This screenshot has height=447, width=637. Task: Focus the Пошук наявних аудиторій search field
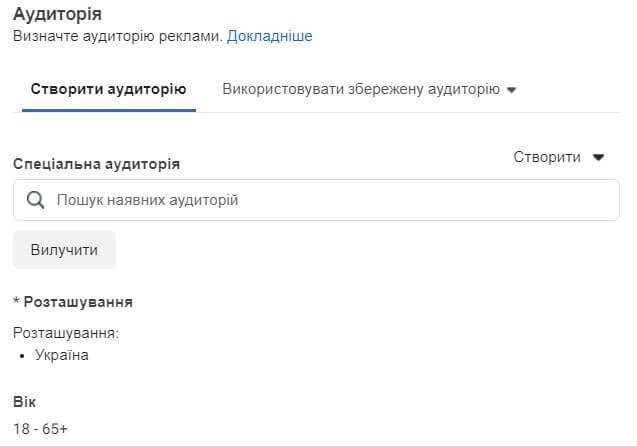coord(330,200)
